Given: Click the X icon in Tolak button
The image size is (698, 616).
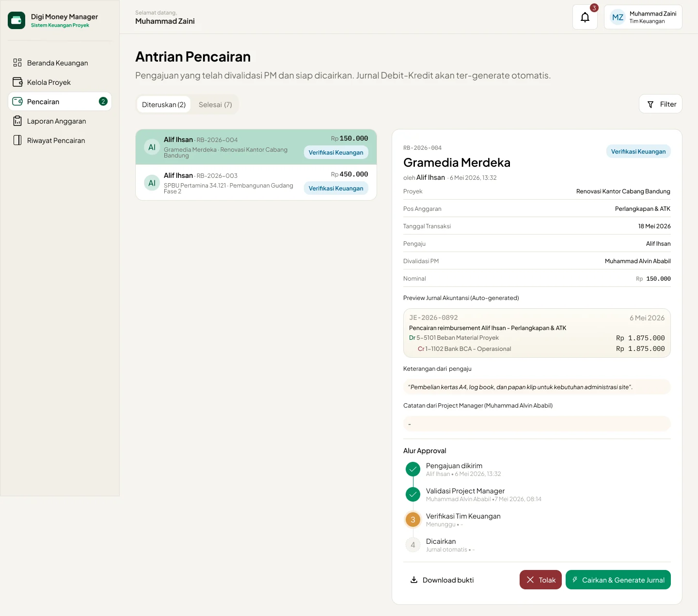Looking at the screenshot, I should pyautogui.click(x=530, y=580).
